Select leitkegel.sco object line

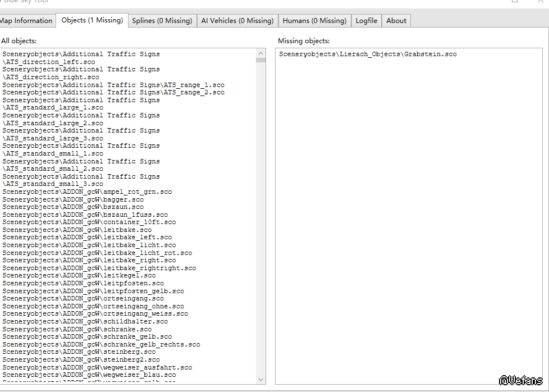coord(79,276)
